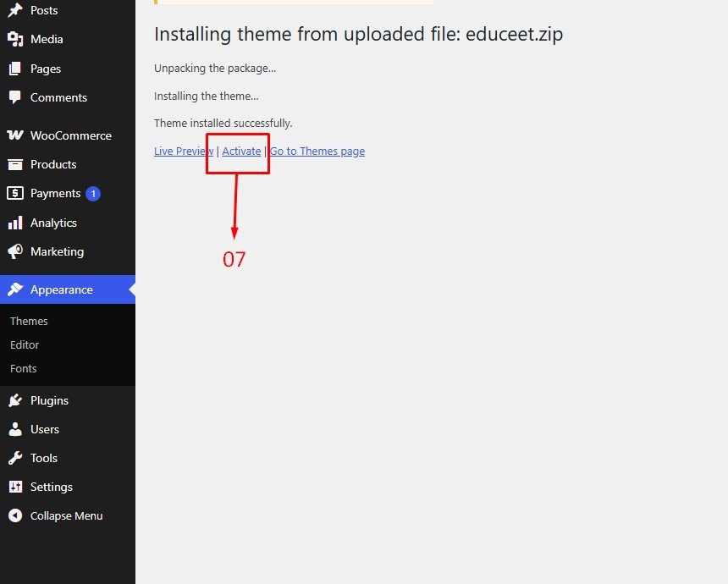Click the Analytics bar chart icon

pos(15,223)
